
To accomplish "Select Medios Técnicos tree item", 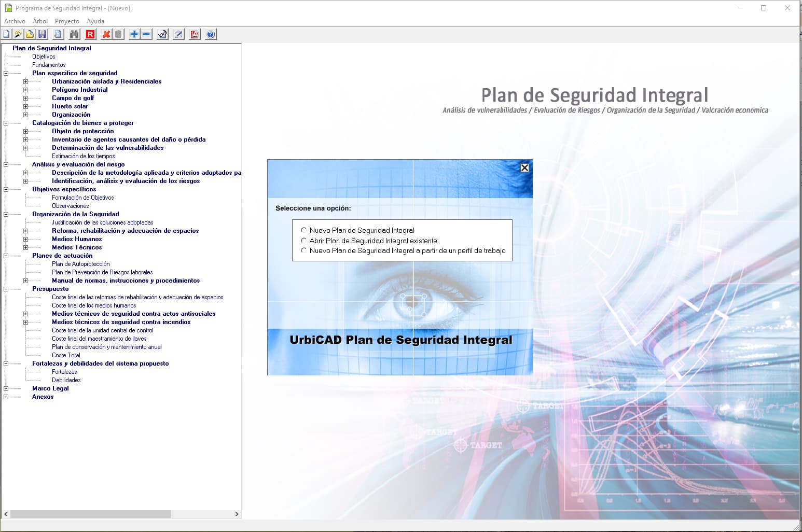I will (77, 247).
